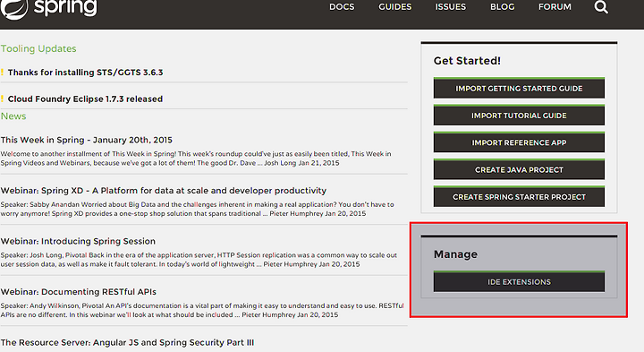The width and height of the screenshot is (644, 352).
Task: Click warning icon beside STS/GGTS update
Action: click(x=2, y=73)
